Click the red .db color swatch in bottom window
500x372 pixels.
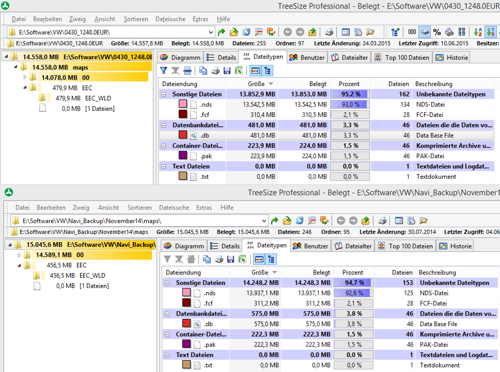click(x=187, y=323)
